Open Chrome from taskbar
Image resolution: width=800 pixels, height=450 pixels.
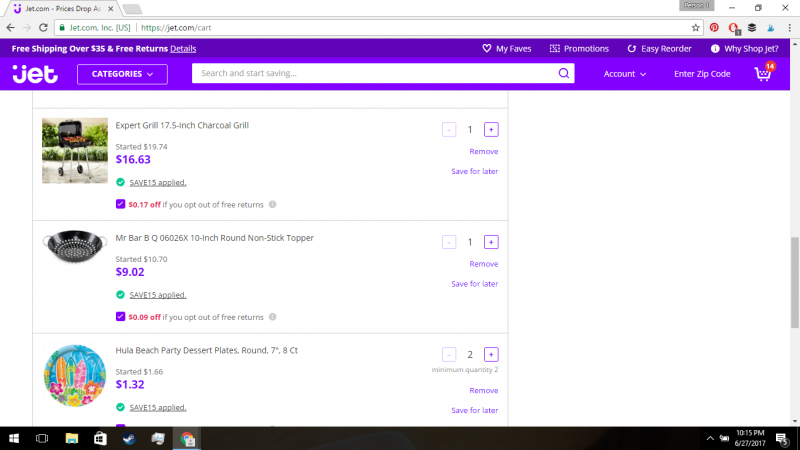(x=187, y=438)
